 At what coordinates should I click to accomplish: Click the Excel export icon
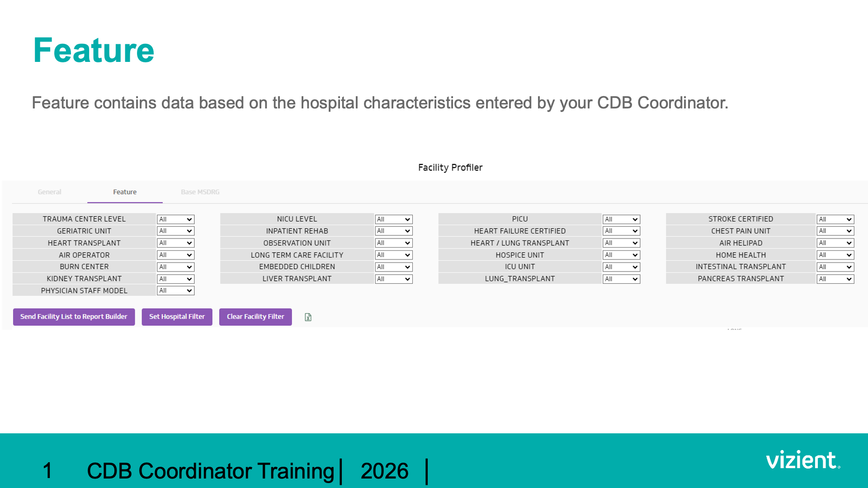(x=308, y=317)
